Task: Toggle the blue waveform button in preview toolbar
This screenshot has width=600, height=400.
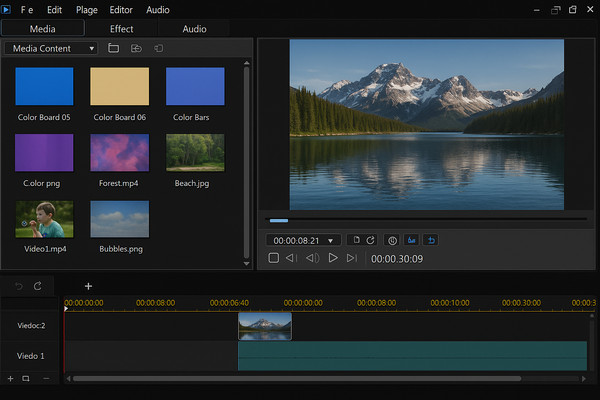Action: [x=411, y=240]
